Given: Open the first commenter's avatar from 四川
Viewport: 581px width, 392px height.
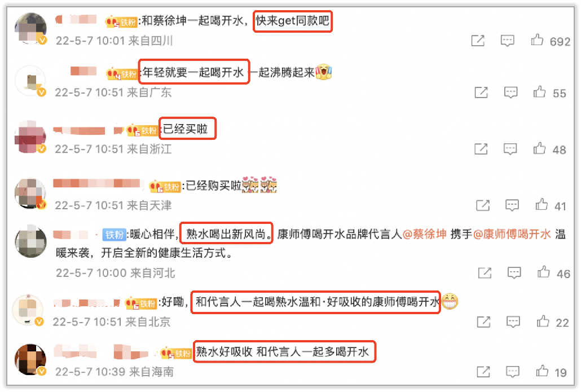Looking at the screenshot, I should (31, 29).
